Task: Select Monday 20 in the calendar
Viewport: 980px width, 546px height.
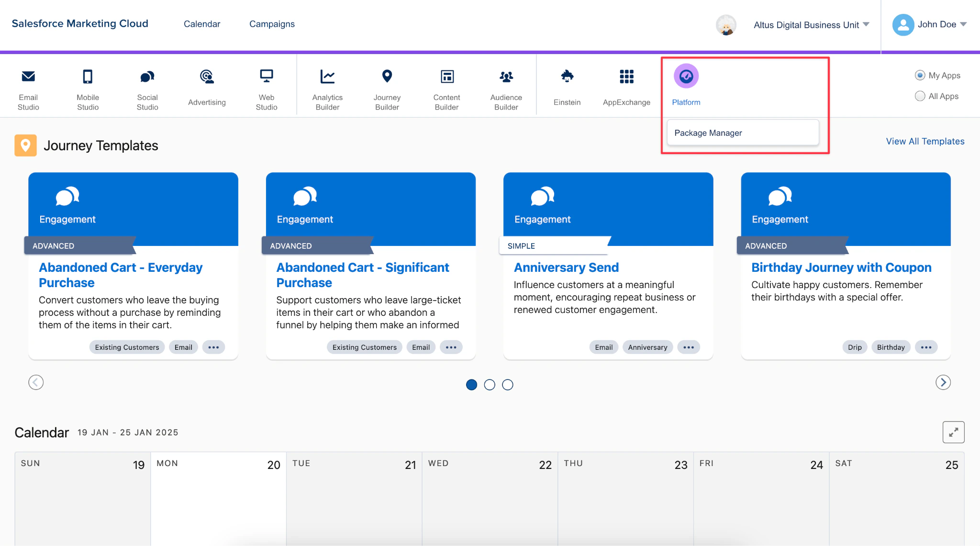Action: pyautogui.click(x=219, y=499)
